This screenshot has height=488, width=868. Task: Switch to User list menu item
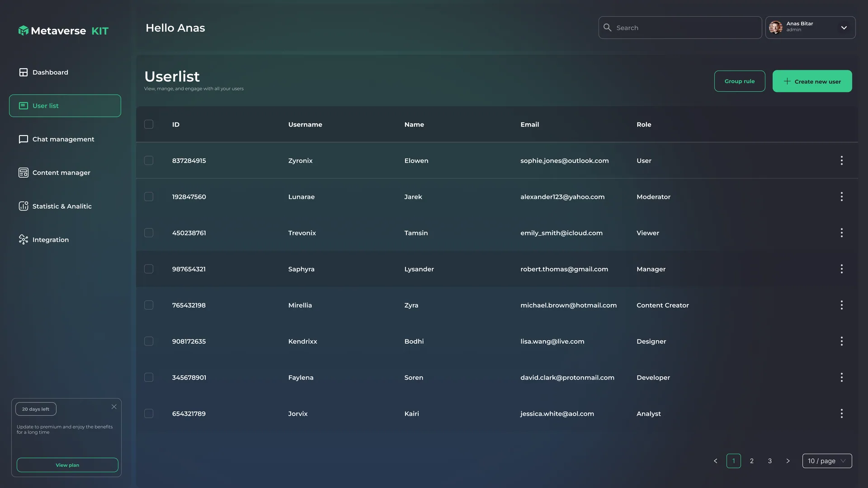(x=65, y=106)
